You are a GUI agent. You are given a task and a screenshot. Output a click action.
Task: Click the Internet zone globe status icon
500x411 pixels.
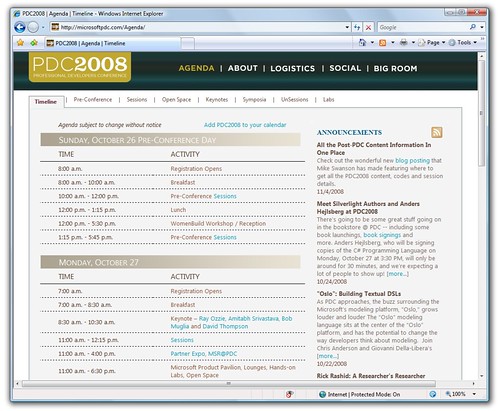click(322, 394)
